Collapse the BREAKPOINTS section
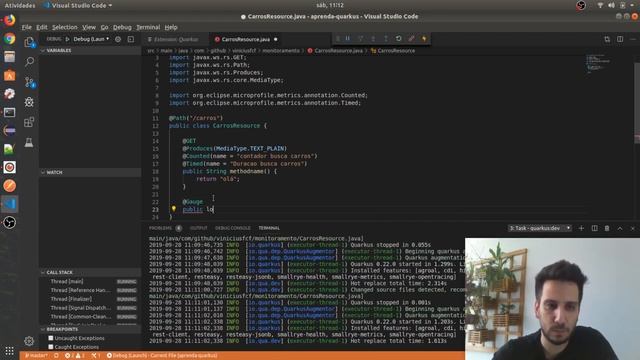This screenshot has height=360, width=640. click(x=90, y=329)
